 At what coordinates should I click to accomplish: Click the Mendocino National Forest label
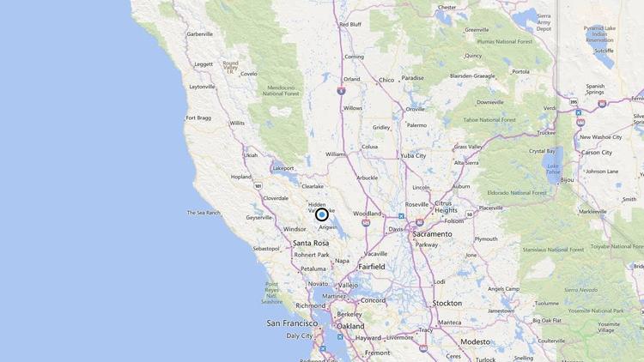(x=282, y=91)
